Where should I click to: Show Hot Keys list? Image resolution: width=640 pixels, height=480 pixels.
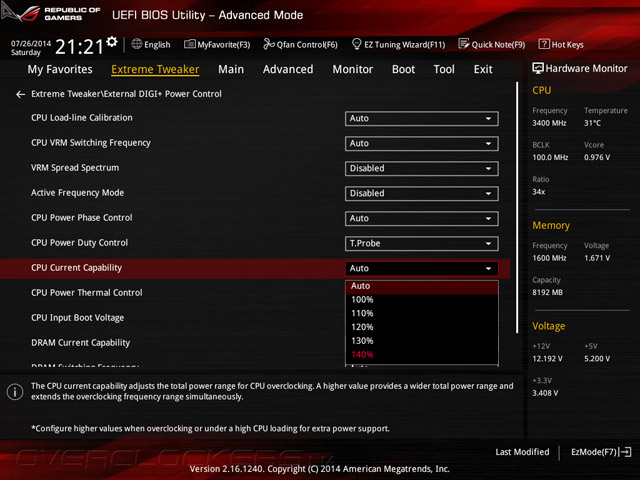pos(561,44)
